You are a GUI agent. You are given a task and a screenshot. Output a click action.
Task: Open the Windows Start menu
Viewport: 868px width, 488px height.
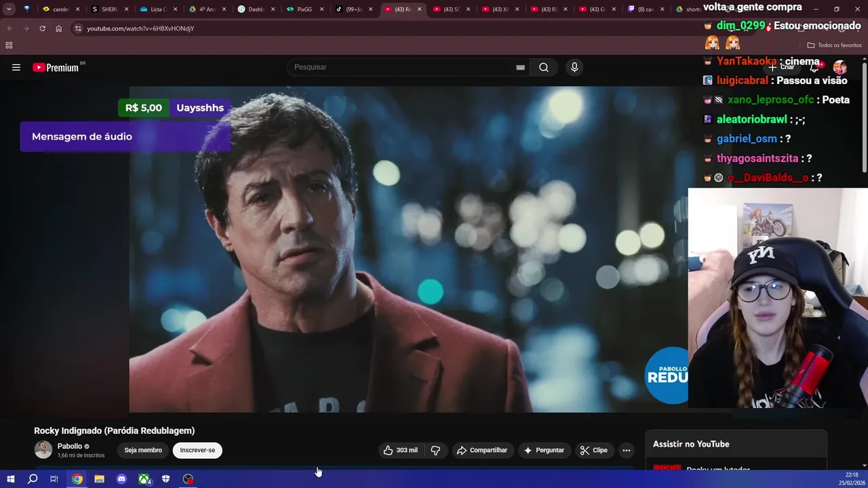pyautogui.click(x=10, y=479)
